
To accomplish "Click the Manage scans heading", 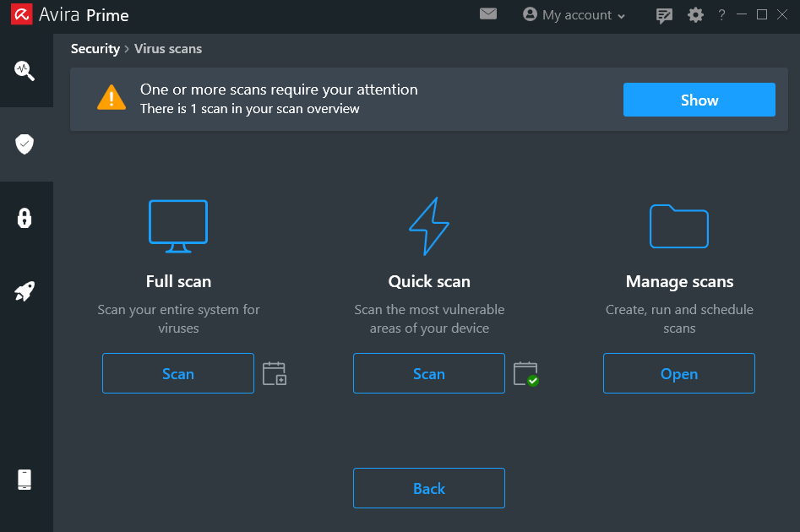I will (679, 281).
